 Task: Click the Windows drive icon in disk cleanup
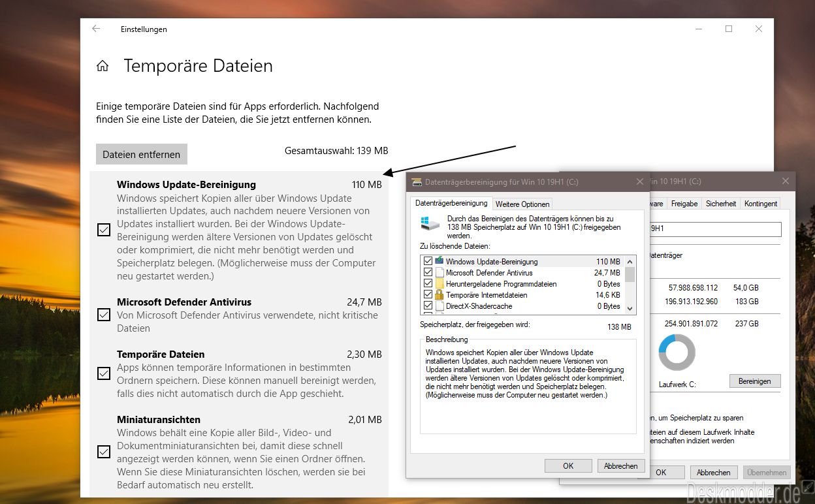429,223
